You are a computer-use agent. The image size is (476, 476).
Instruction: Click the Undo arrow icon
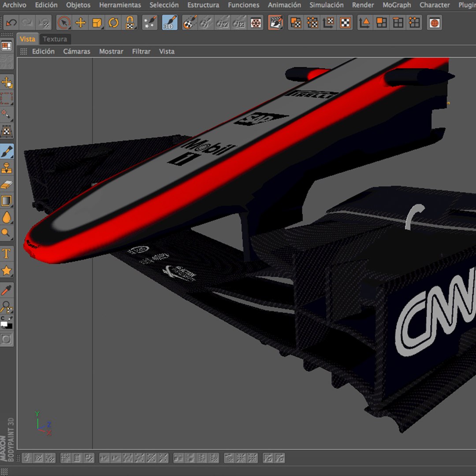(x=11, y=23)
